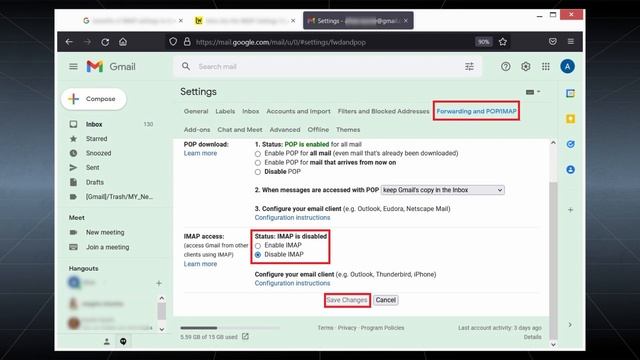The height and width of the screenshot is (360, 640).
Task: Select Enable POP for all mail
Action: click(x=258, y=154)
